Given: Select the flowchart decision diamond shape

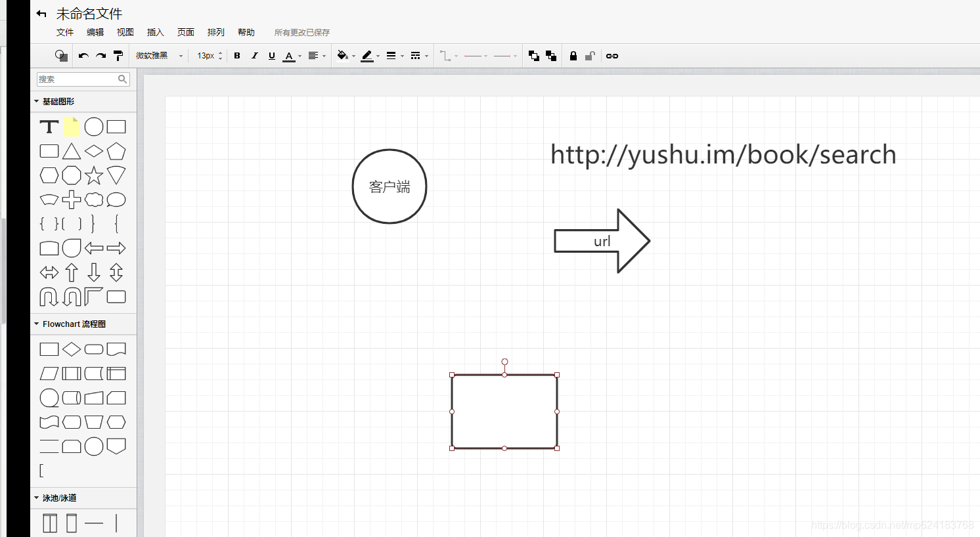Looking at the screenshot, I should click(72, 349).
